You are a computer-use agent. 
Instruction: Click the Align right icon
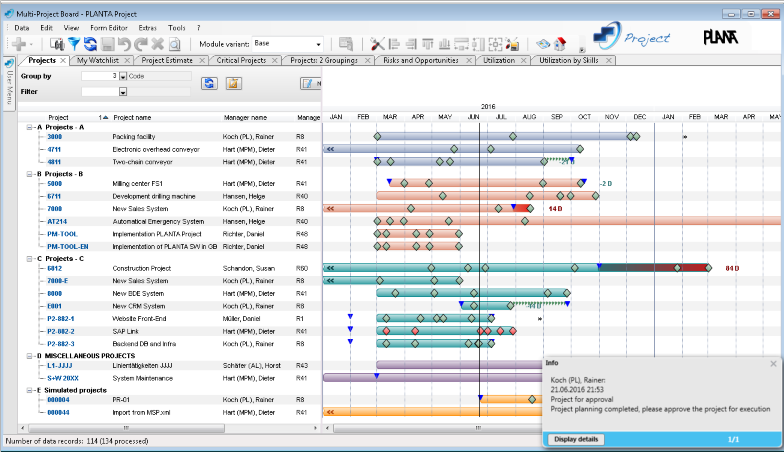tap(411, 44)
